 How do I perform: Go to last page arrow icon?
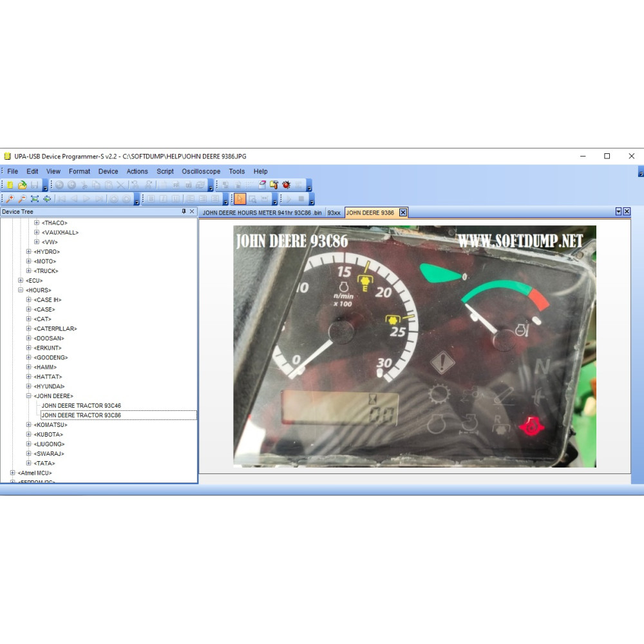[99, 199]
